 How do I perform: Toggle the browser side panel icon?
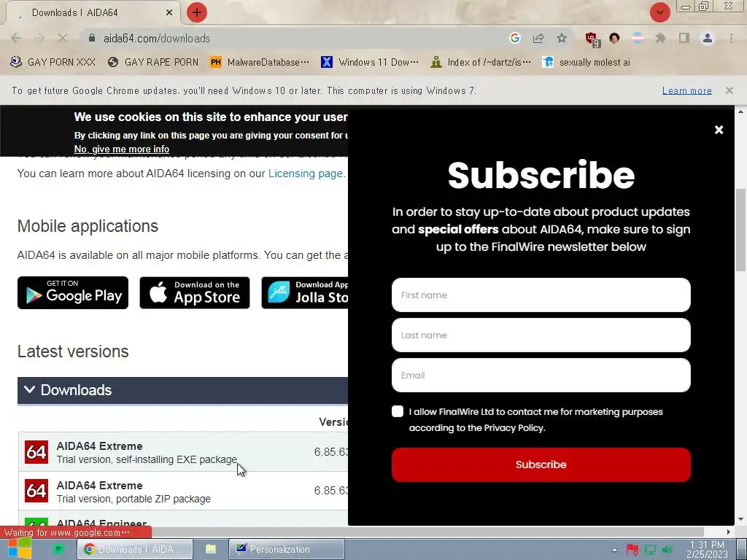684,38
